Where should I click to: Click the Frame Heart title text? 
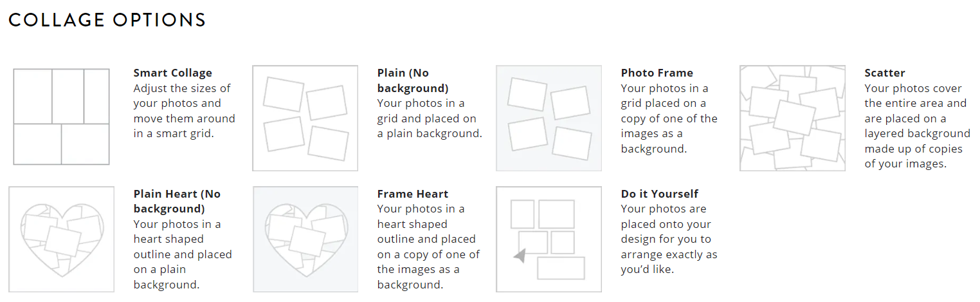click(412, 194)
